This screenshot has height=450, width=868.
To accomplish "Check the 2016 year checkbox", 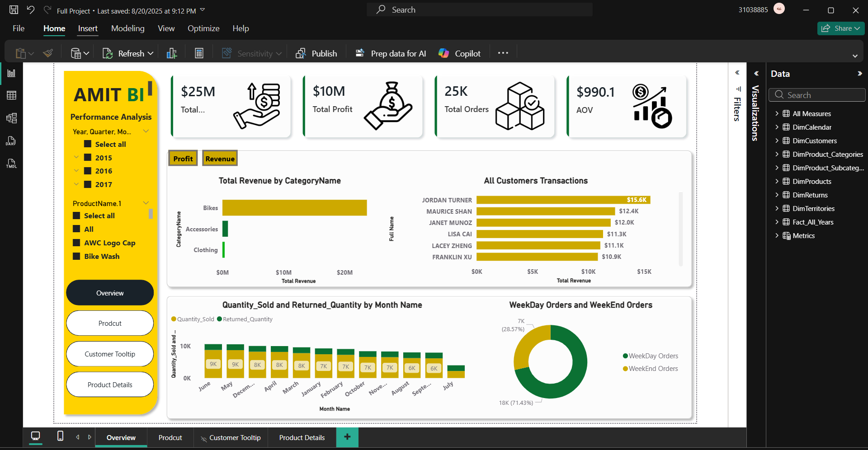I will [88, 171].
